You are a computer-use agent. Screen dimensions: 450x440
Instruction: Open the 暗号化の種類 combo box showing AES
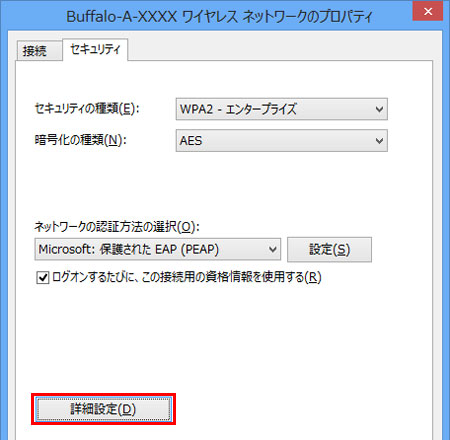pyautogui.click(x=282, y=141)
